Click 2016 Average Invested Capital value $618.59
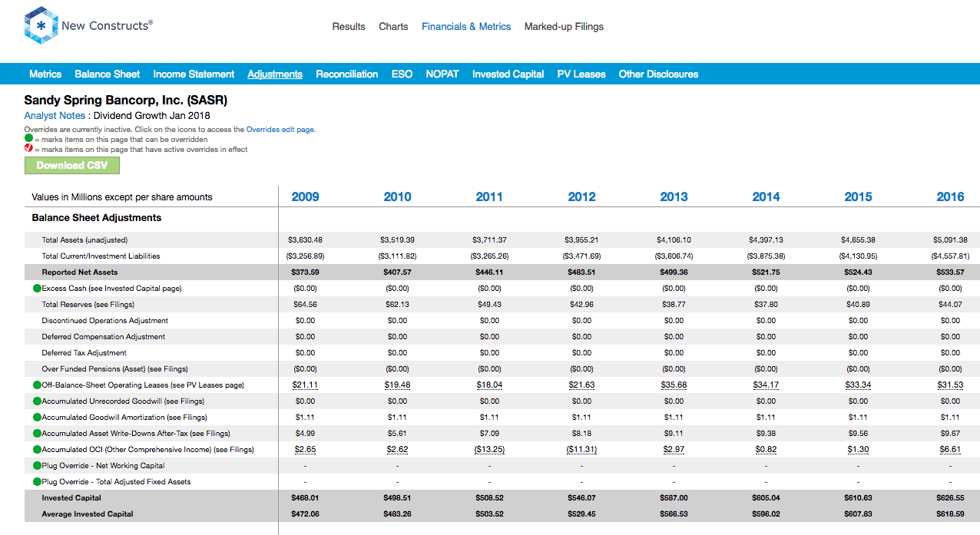980x535 pixels. coord(950,514)
